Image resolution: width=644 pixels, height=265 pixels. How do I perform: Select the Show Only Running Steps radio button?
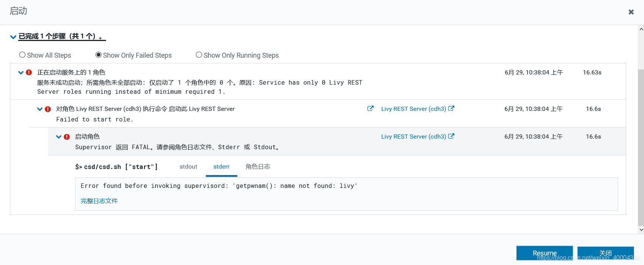tap(199, 55)
